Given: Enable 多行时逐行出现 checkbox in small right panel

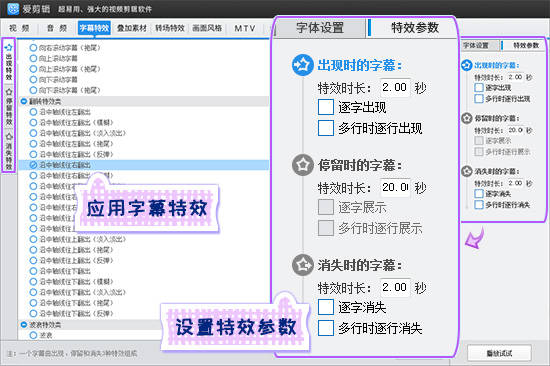Looking at the screenshot, I should coord(479,99).
